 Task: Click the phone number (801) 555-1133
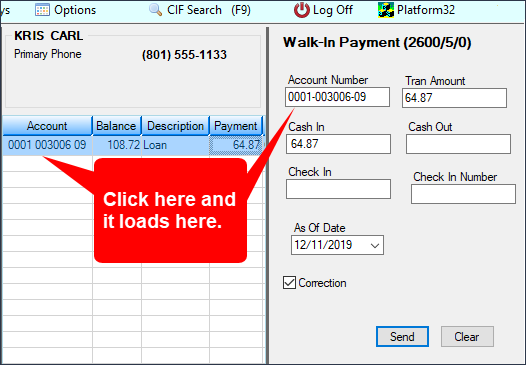click(x=185, y=55)
